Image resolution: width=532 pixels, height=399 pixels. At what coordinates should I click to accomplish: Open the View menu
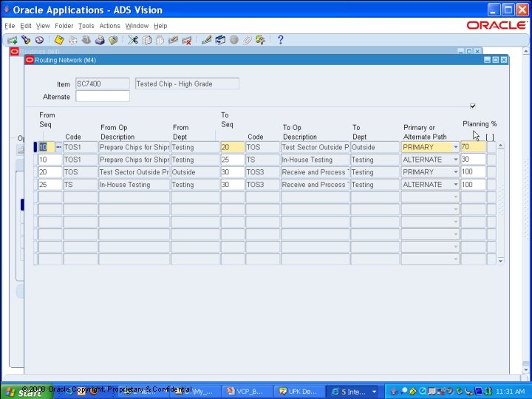pos(43,26)
